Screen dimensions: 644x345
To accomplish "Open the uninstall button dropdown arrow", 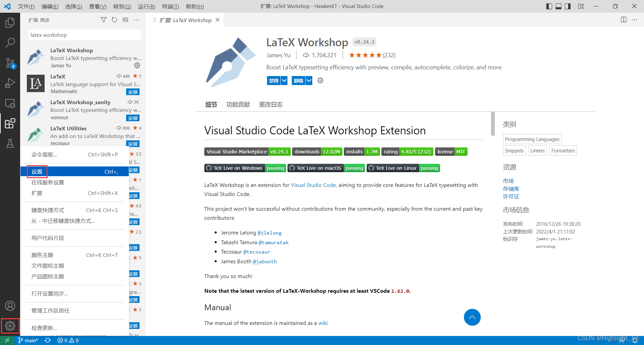I will click(x=309, y=80).
